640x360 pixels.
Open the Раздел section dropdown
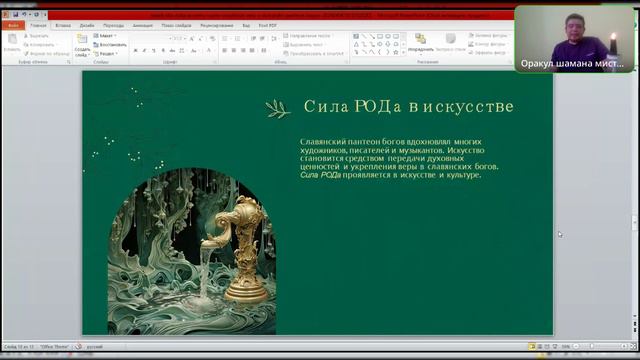(x=106, y=53)
